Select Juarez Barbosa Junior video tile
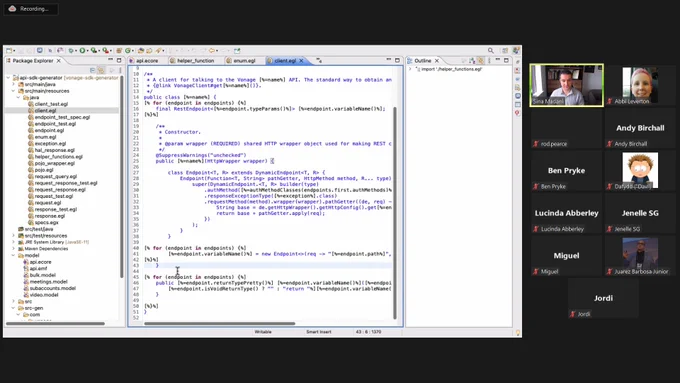 [640, 255]
